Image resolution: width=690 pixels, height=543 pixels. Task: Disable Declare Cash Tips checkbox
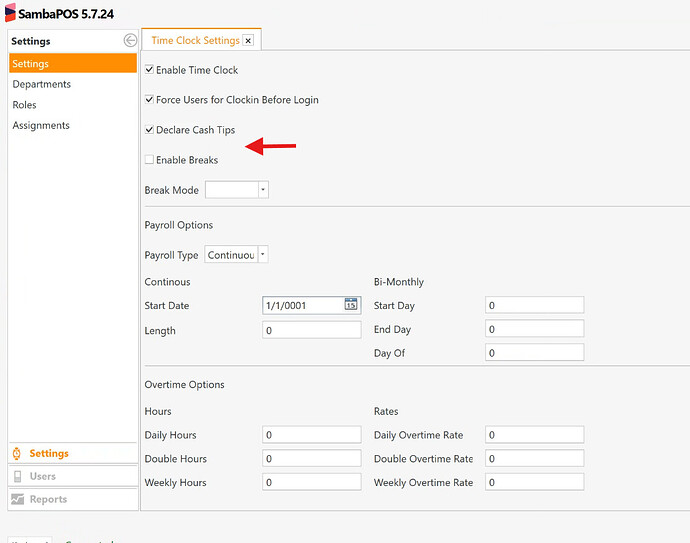(150, 130)
